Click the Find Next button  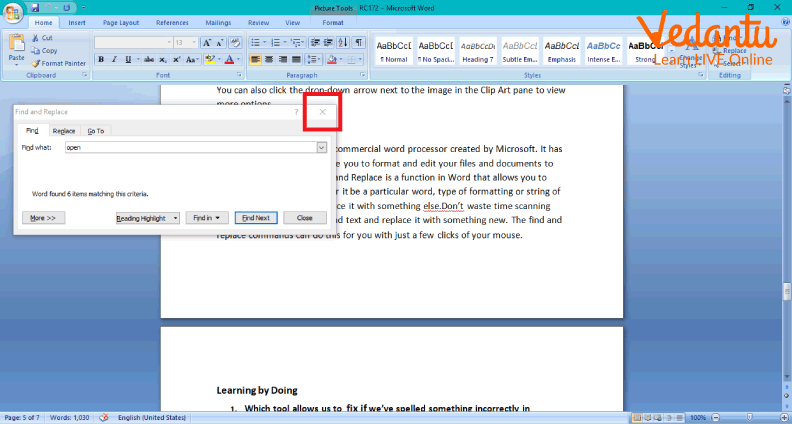pos(255,217)
